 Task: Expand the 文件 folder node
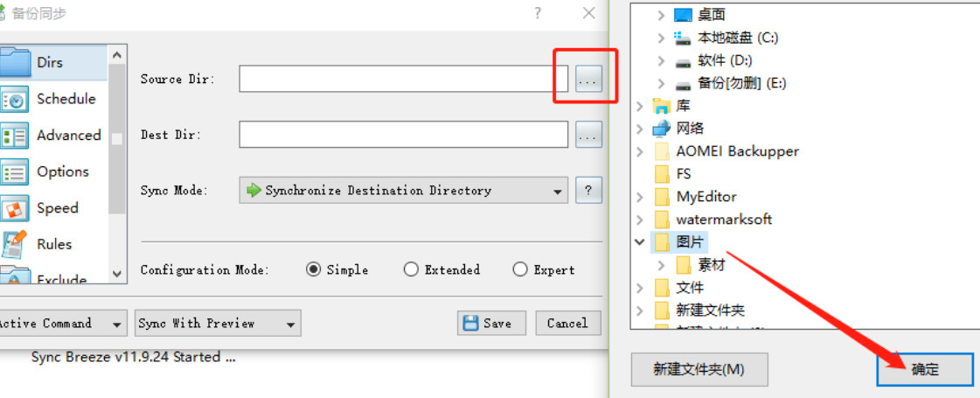pos(639,288)
